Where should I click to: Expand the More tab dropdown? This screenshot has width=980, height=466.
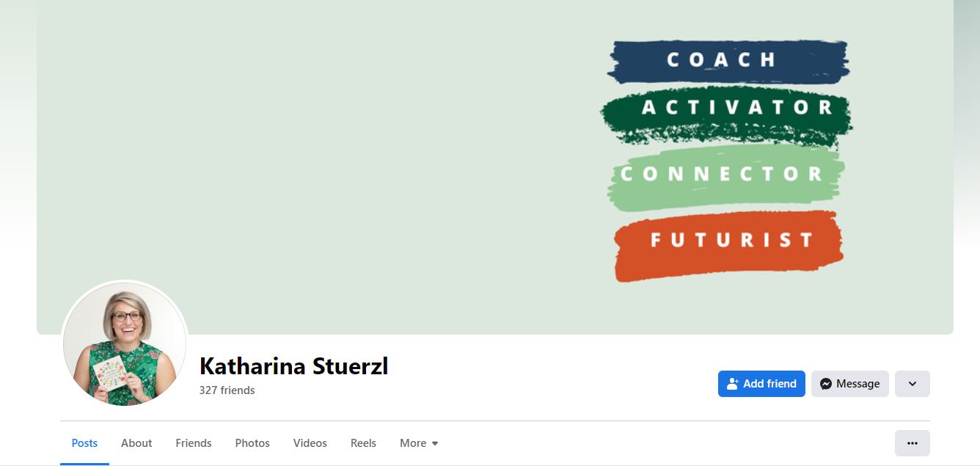click(x=419, y=443)
